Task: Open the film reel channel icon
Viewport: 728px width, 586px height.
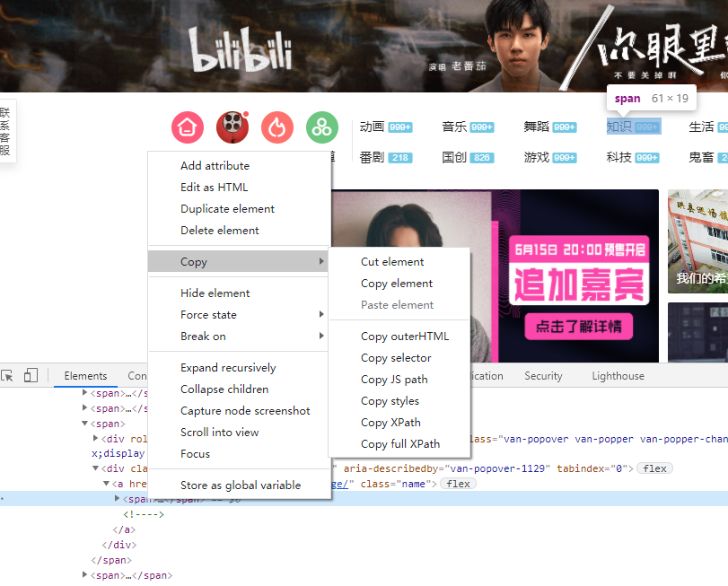Action: pos(232,128)
